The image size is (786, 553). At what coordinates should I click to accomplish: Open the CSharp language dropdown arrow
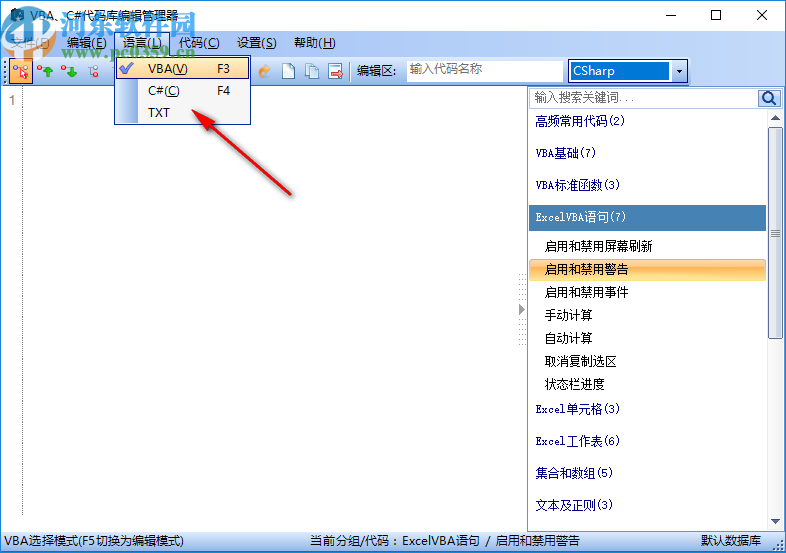coord(679,71)
